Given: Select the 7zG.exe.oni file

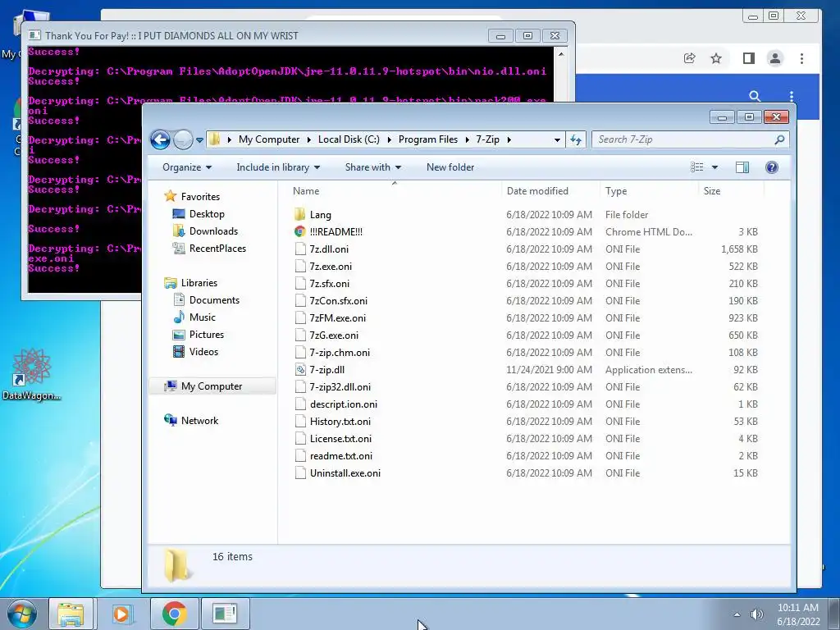Looking at the screenshot, I should point(334,336).
